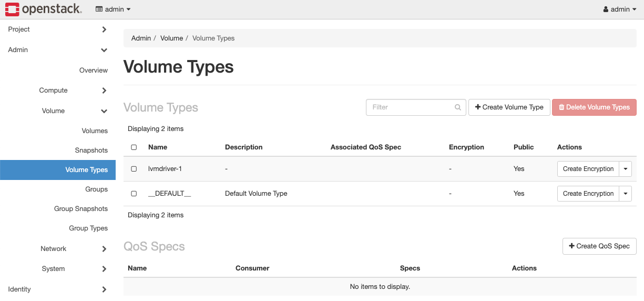This screenshot has height=301, width=644.
Task: Open actions dropdown arrow for lvmdriver-1
Action: coord(625,169)
